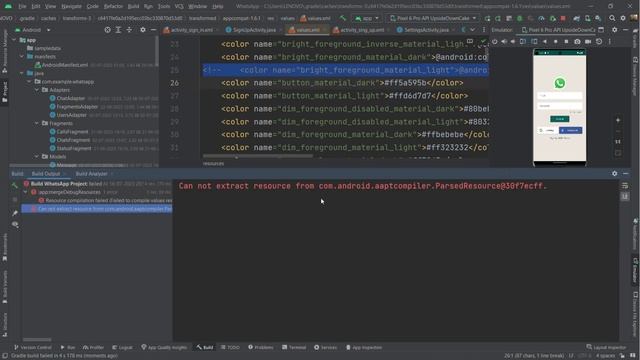Open the File menu
640x360 pixels.
(22, 7)
